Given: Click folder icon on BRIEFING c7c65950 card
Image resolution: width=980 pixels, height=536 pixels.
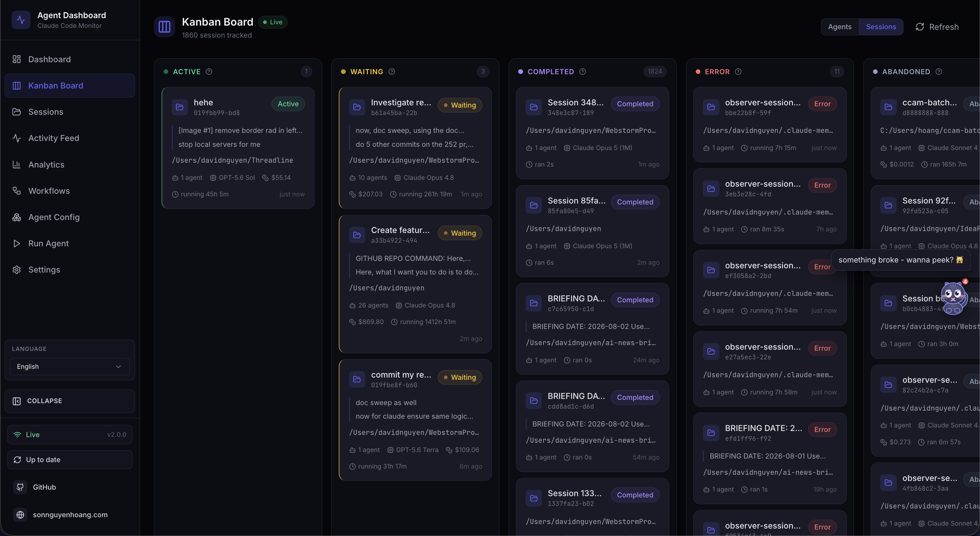Looking at the screenshot, I should tap(534, 303).
